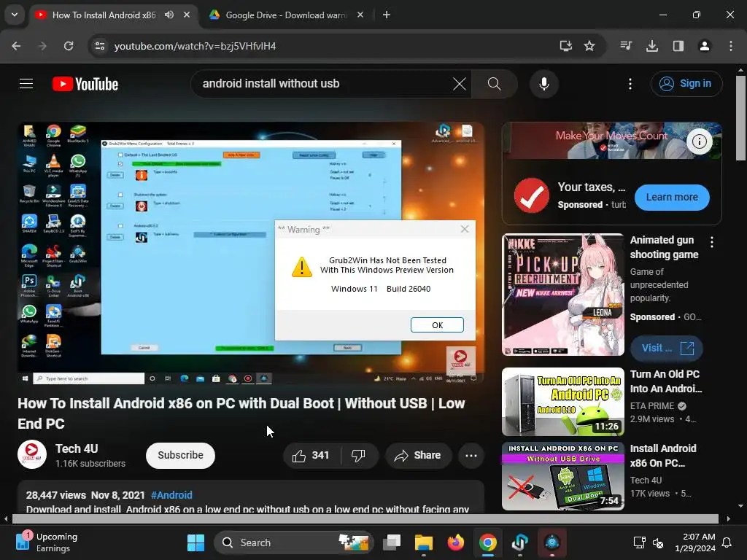
Task: Click the Sign in button
Action: coord(686,84)
